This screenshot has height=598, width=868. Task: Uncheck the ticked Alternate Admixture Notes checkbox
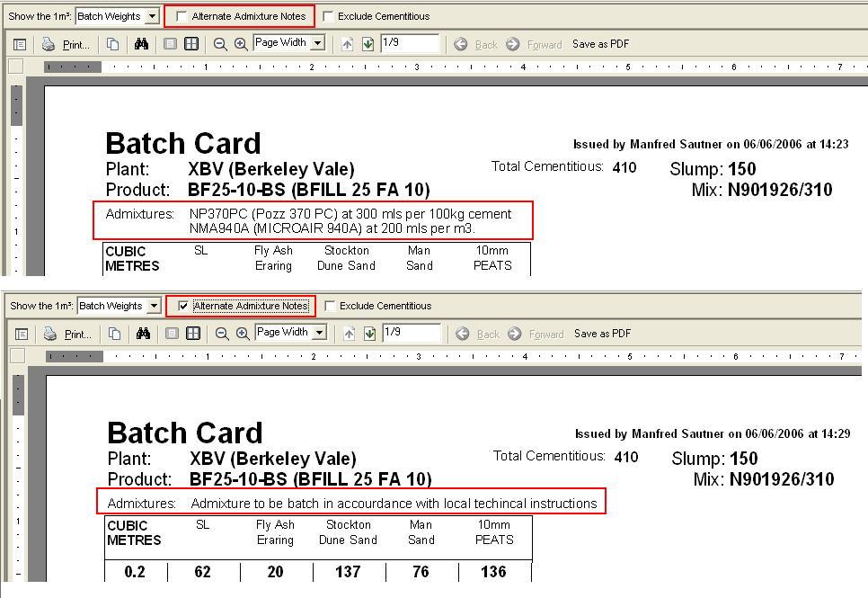[183, 306]
